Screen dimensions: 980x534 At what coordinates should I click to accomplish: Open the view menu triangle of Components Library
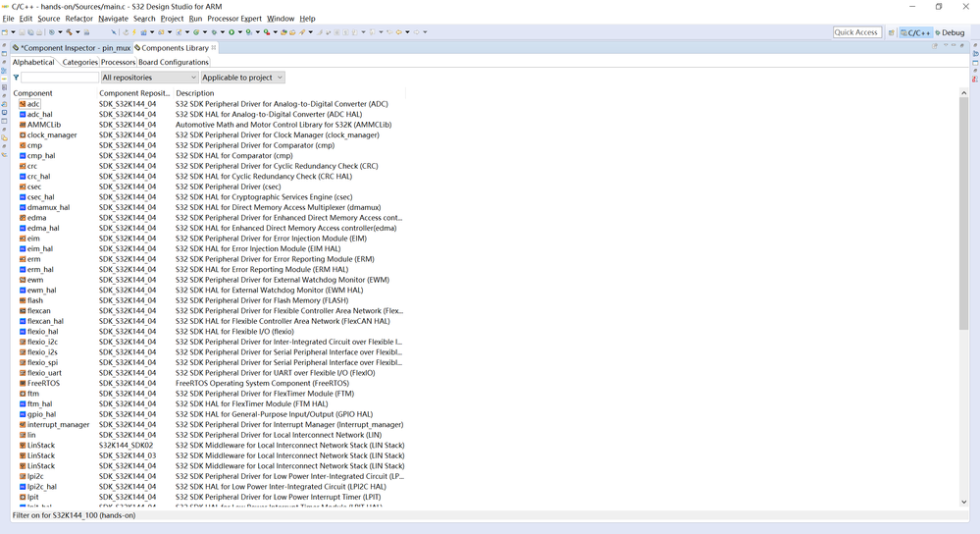(946, 46)
